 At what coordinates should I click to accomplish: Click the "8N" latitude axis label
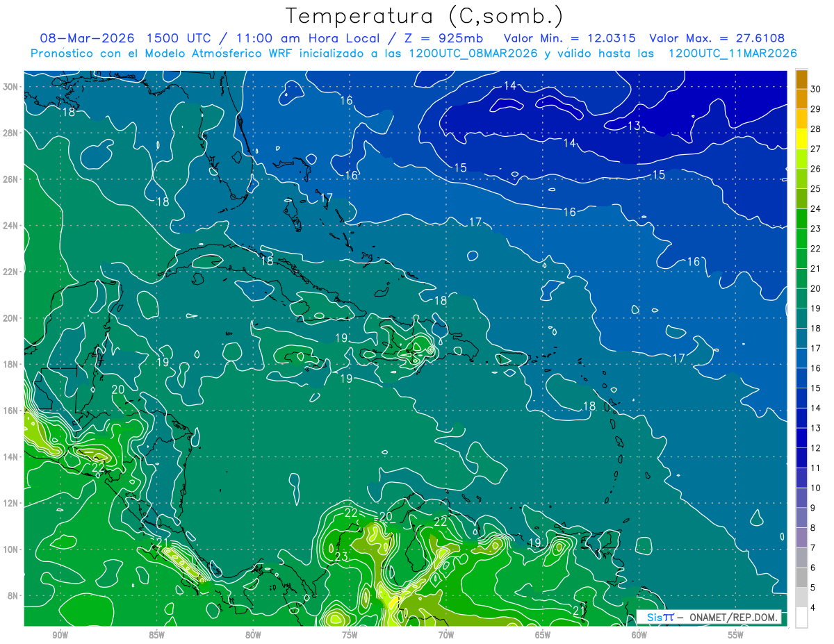point(13,595)
